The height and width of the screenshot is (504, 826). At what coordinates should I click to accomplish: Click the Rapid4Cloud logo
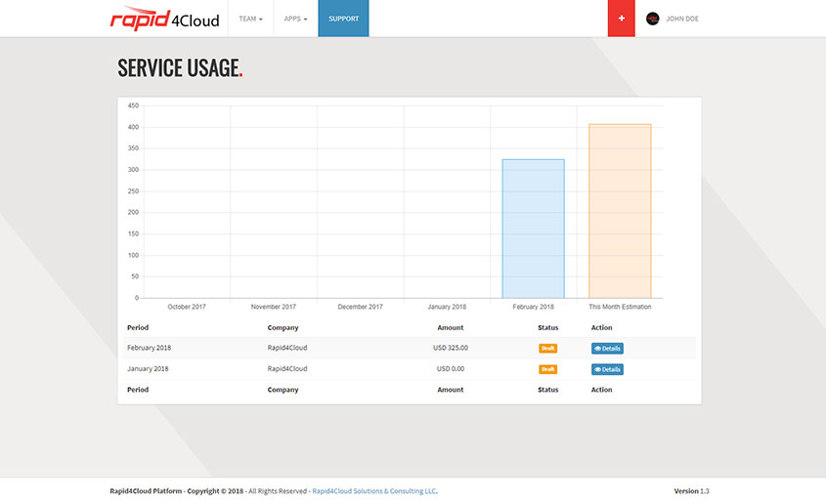coord(164,19)
